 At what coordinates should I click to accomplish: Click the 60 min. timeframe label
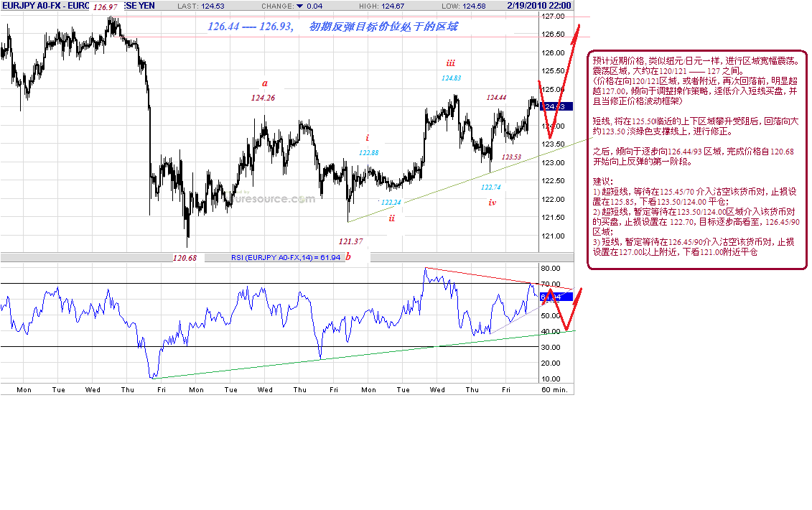pyautogui.click(x=555, y=390)
